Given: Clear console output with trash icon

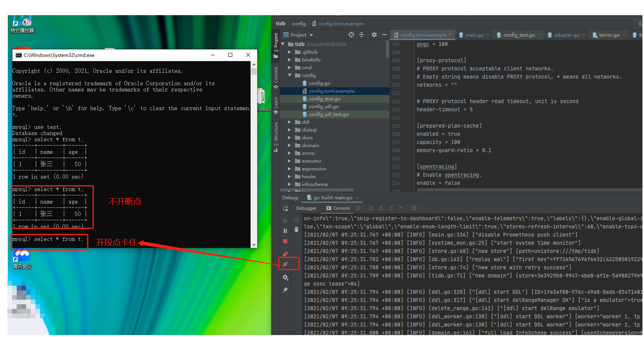Looking at the screenshot, I should tap(297, 230).
